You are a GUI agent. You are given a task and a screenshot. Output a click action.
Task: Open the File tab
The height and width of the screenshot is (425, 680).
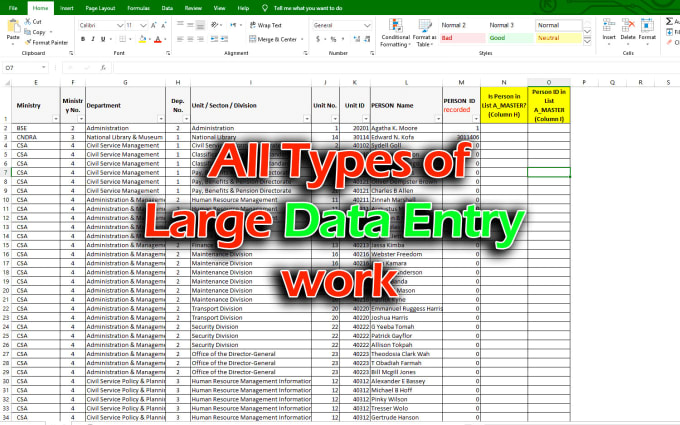tap(13, 8)
